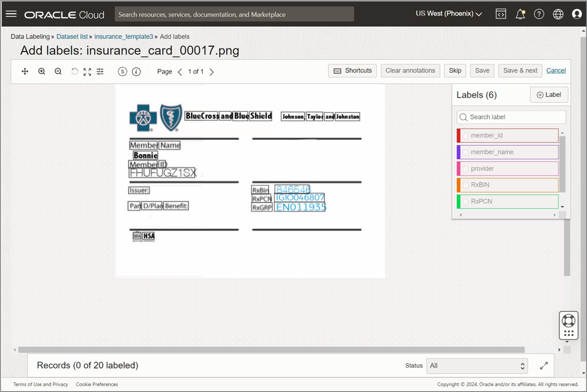Select the RxPCN label radio button
This screenshot has width=587, height=392.
(x=466, y=201)
